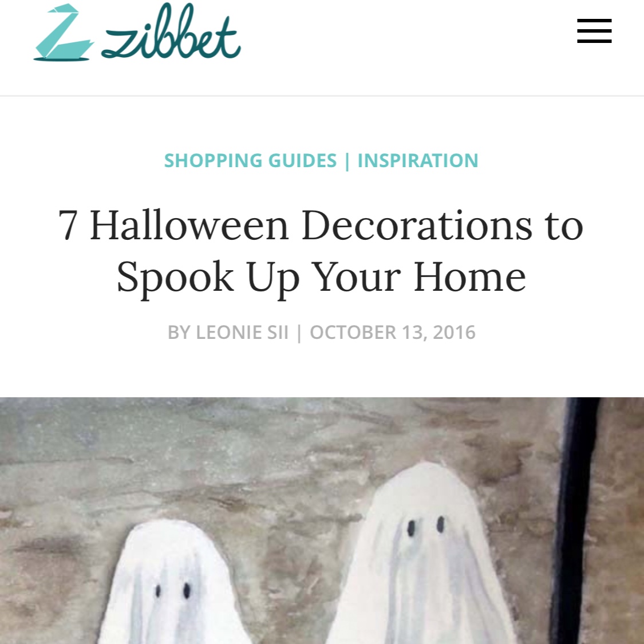The image size is (644, 644).
Task: View author Leonie Sii's posts
Action: (242, 332)
